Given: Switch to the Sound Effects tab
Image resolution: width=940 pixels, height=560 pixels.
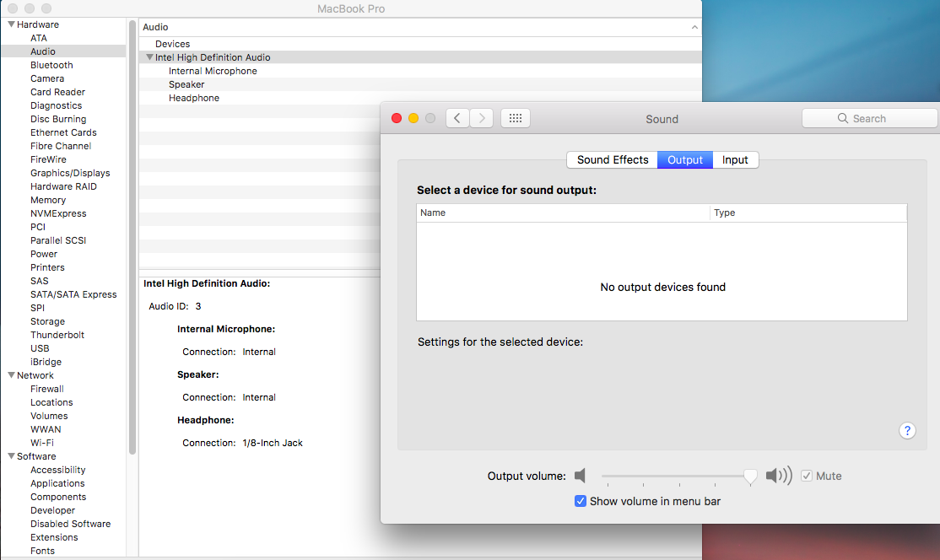Looking at the screenshot, I should (x=613, y=159).
